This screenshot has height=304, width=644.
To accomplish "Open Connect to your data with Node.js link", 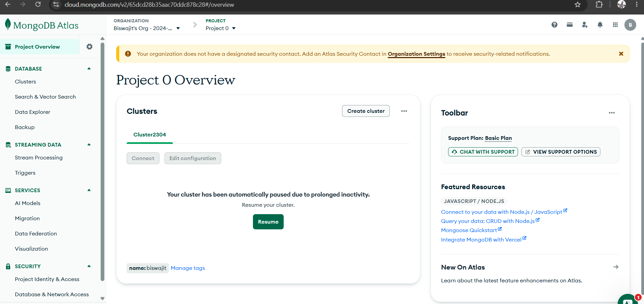I will coord(504,212).
